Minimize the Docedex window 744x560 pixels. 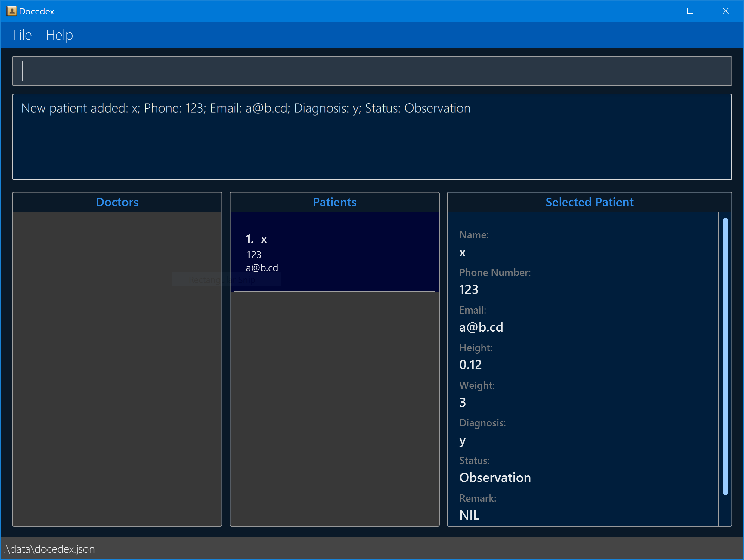click(656, 11)
